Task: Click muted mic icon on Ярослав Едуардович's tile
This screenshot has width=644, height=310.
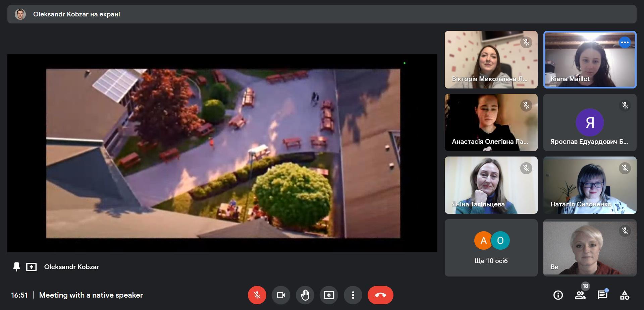Action: pos(625,106)
